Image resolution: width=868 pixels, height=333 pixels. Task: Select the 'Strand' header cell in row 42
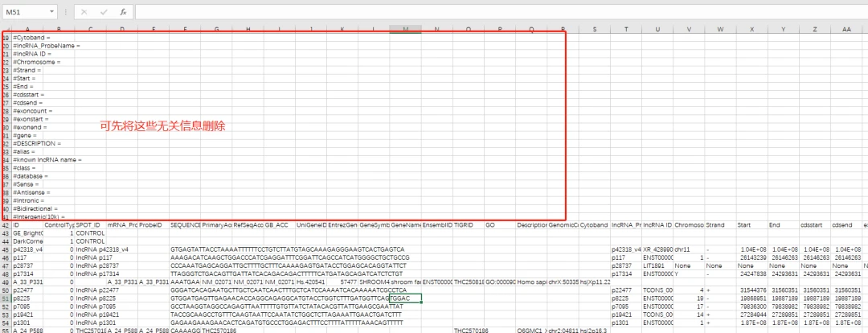(x=721, y=226)
